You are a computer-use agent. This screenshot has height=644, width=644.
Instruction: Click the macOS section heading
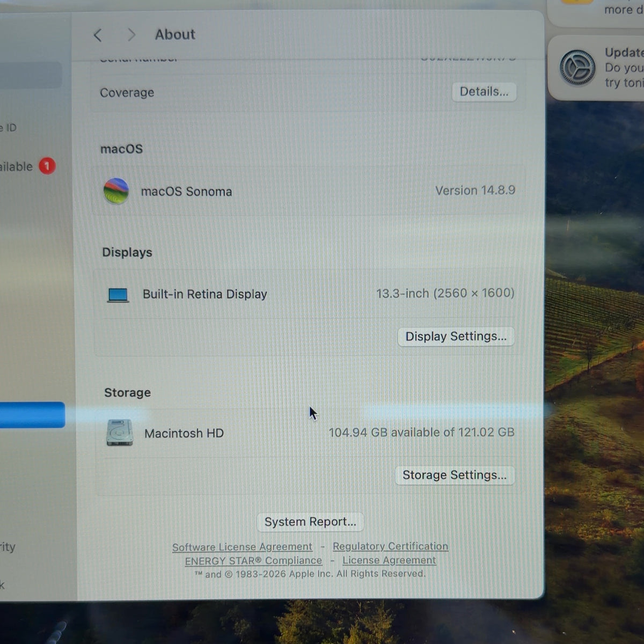(x=121, y=149)
